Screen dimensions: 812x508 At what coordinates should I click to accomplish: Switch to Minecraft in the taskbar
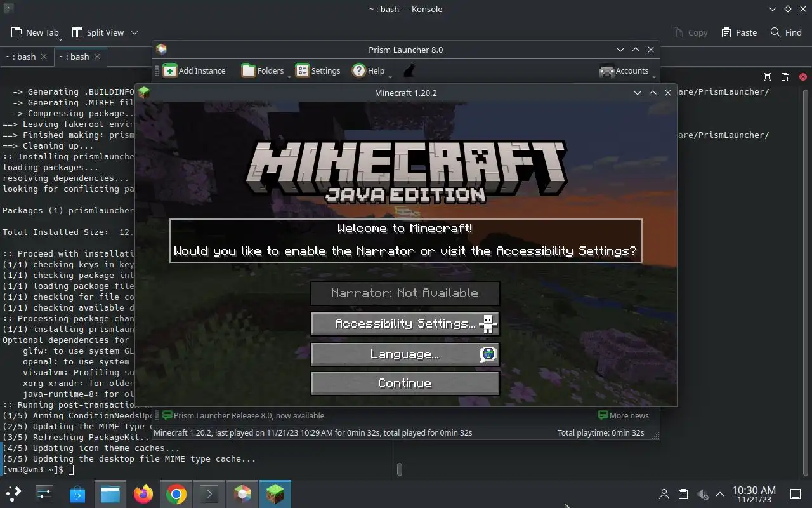tap(275, 493)
